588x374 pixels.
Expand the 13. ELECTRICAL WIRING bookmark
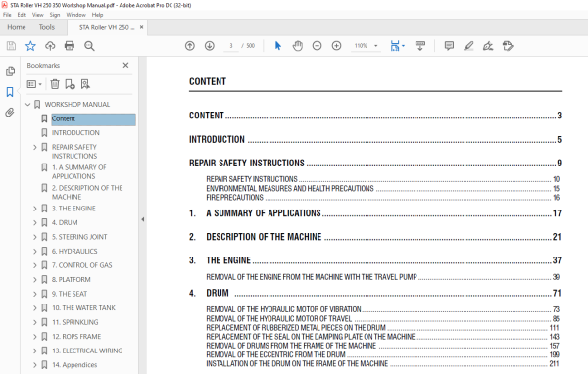coord(35,351)
